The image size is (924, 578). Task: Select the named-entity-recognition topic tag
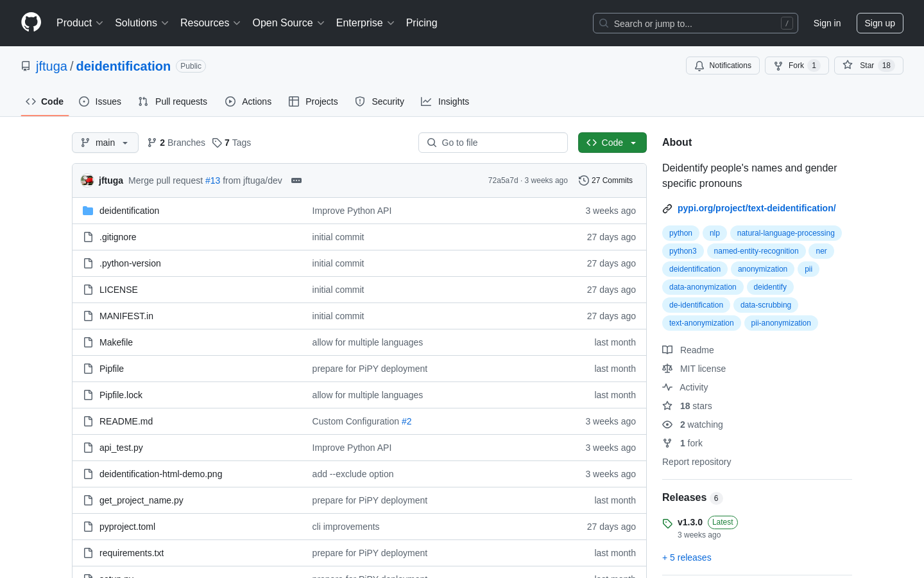tap(756, 251)
